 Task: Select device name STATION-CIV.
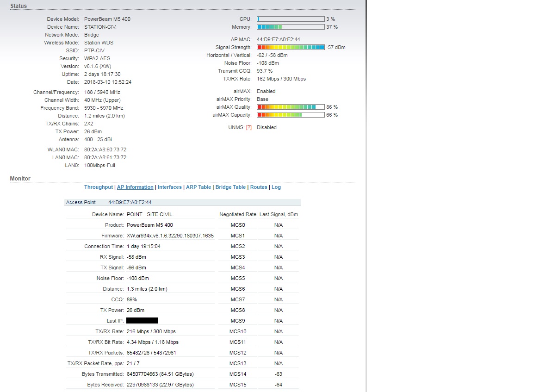(100, 27)
